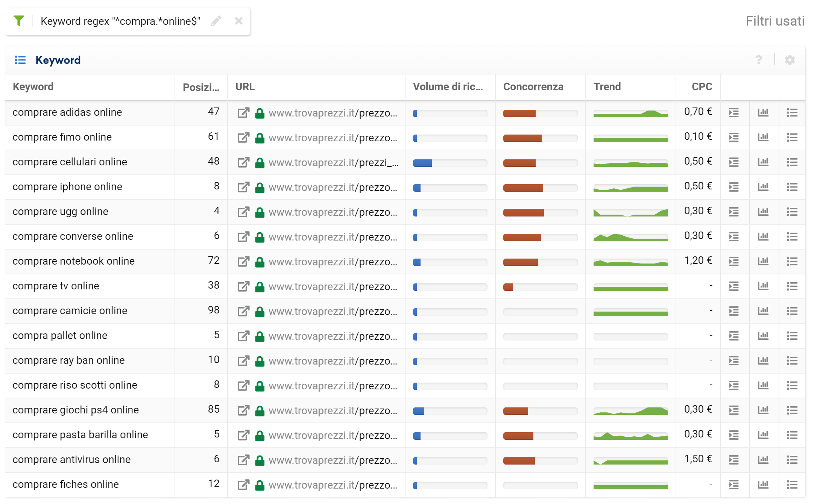Open trovaprezzi URL for comprare cellulari online
814x504 pixels.
[x=334, y=162]
